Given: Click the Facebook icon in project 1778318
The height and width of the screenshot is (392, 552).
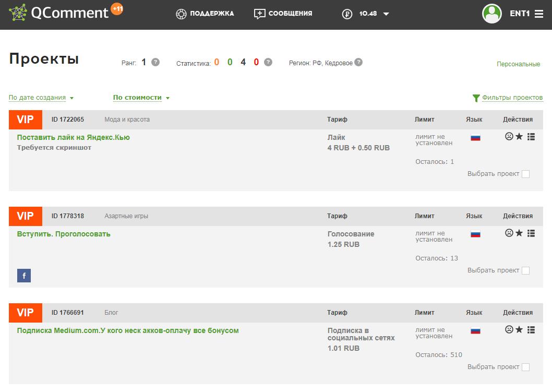Looking at the screenshot, I should coord(24,276).
